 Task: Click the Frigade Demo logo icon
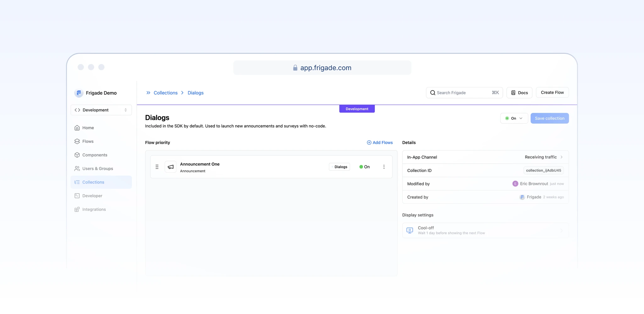79,93
